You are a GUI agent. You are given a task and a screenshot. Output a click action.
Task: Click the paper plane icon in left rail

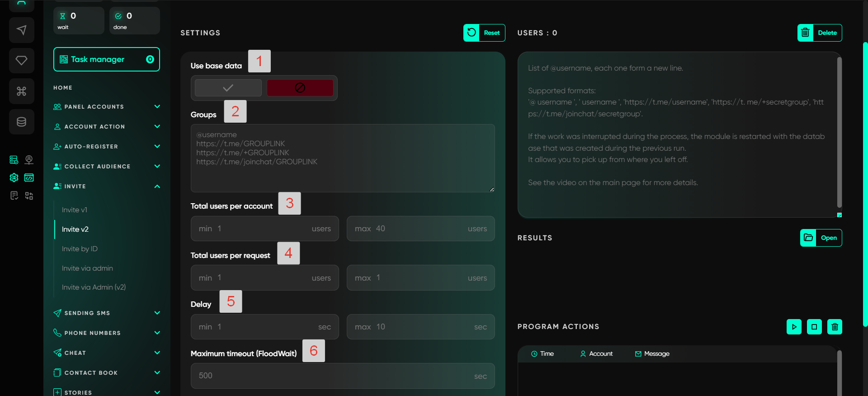[x=21, y=30]
